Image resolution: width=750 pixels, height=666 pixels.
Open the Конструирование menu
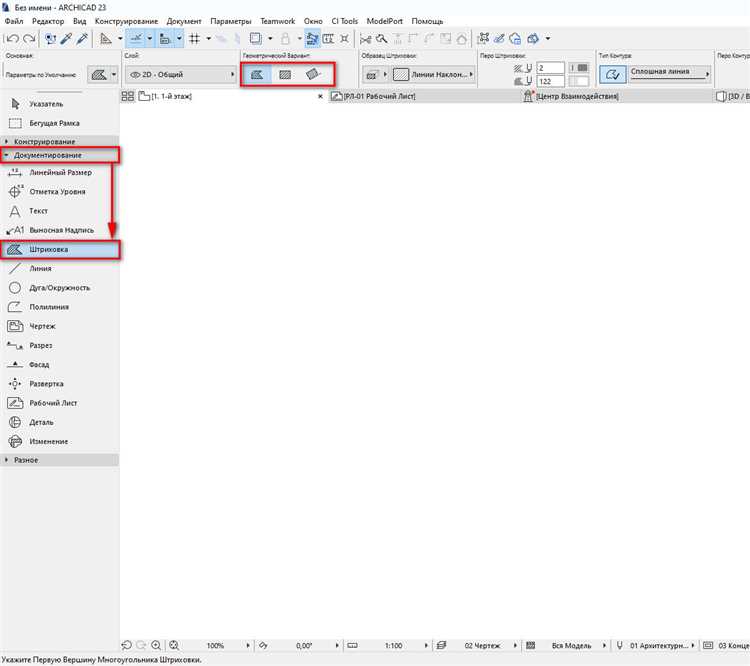126,21
